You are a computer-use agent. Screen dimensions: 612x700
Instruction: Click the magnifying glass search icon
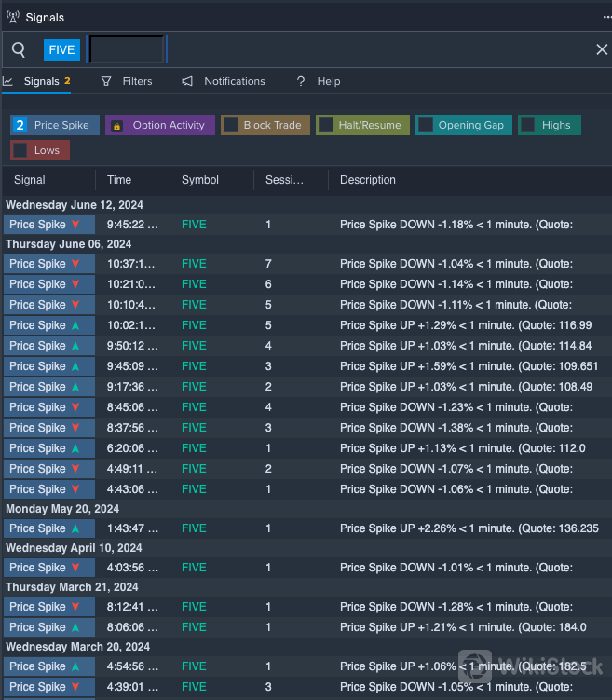(19, 49)
